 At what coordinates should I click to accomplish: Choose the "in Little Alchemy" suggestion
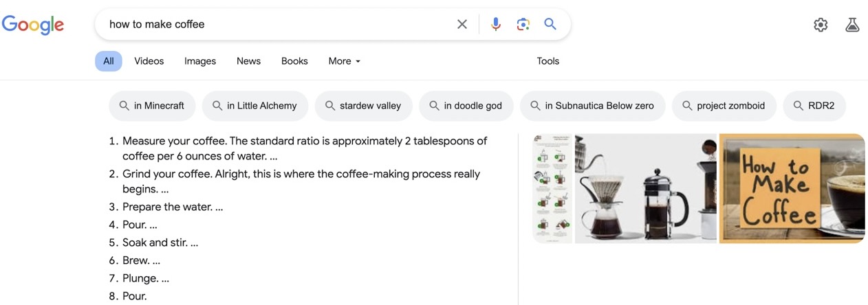(254, 106)
